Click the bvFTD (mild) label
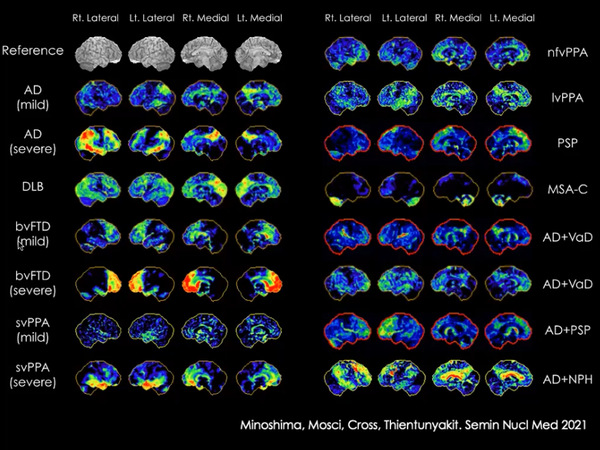 click(x=33, y=234)
